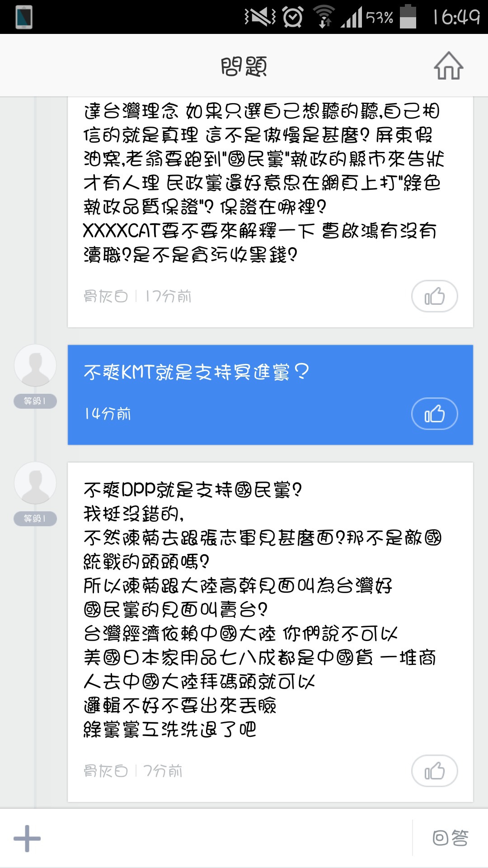488x868 pixels.
Task: Tap 等級1 badge under first avatar
Action: click(35, 401)
